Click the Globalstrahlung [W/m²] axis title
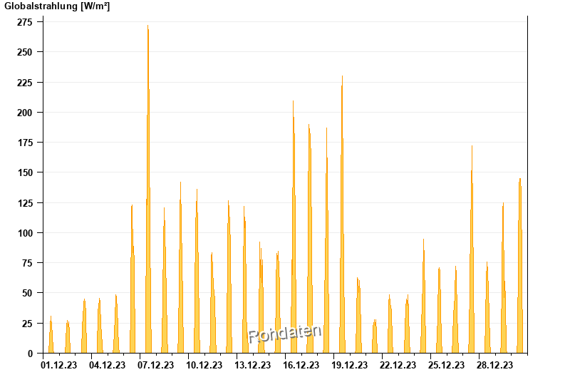The height and width of the screenshot is (392, 570). coord(57,6)
